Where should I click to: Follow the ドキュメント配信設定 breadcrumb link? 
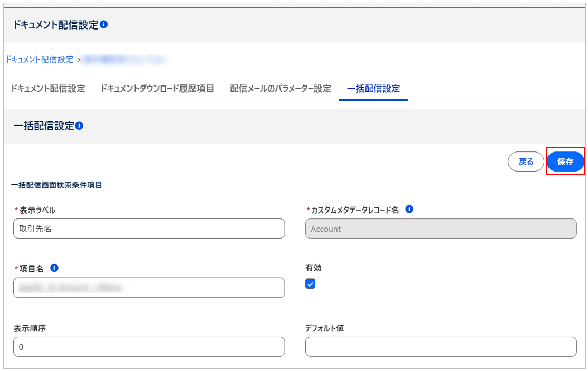pos(40,60)
